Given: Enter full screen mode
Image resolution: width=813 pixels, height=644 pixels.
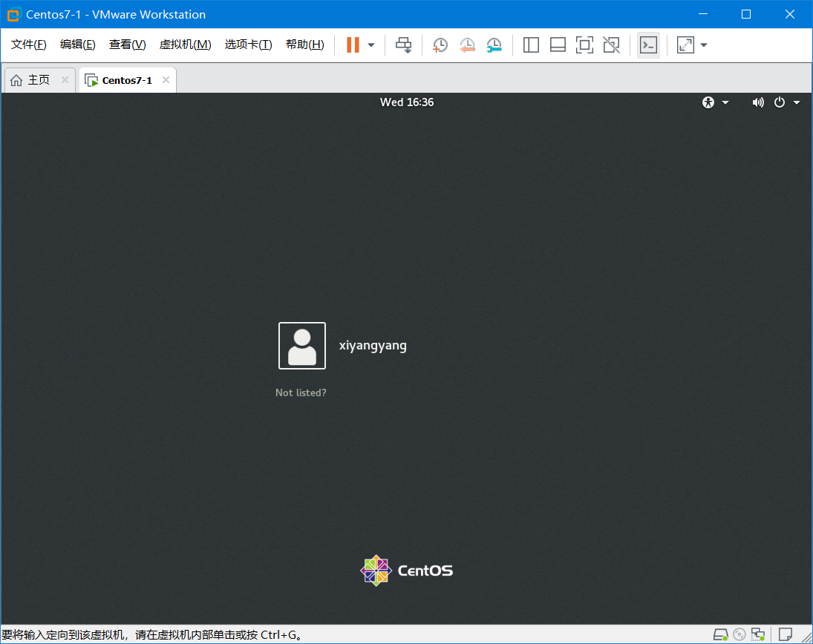Looking at the screenshot, I should (x=684, y=45).
